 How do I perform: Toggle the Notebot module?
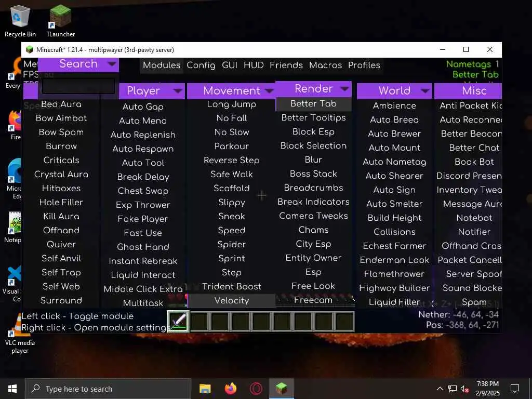click(474, 218)
